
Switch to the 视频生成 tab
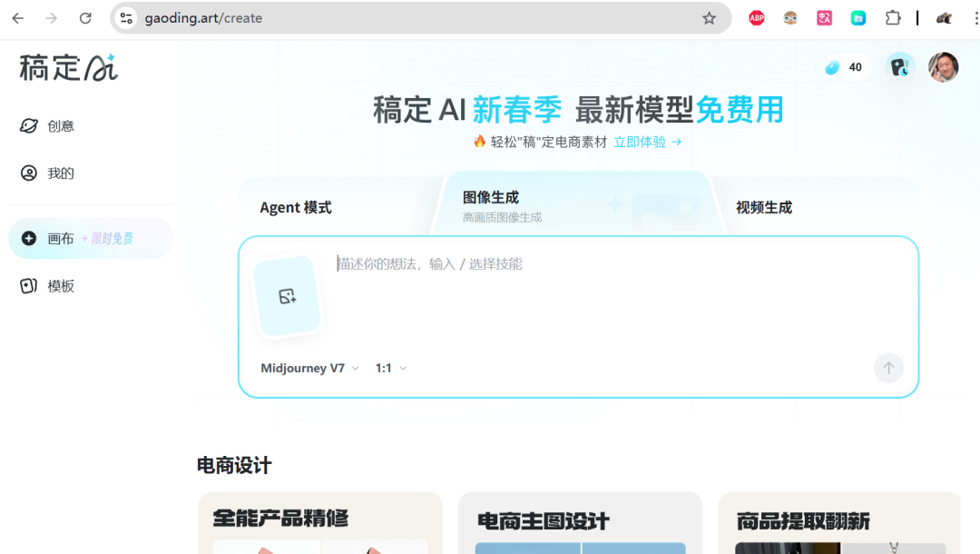pos(763,206)
